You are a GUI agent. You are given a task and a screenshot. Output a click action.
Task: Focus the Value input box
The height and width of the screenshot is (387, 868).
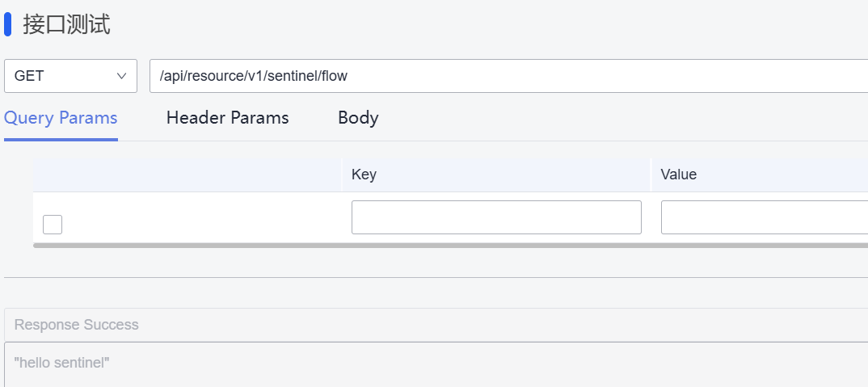(764, 217)
